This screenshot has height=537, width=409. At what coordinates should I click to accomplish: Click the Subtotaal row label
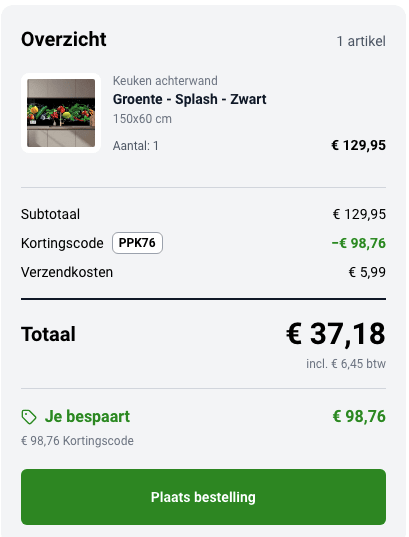(50, 214)
